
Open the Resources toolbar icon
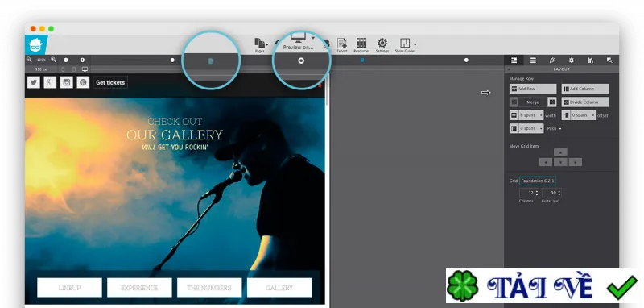pos(361,44)
